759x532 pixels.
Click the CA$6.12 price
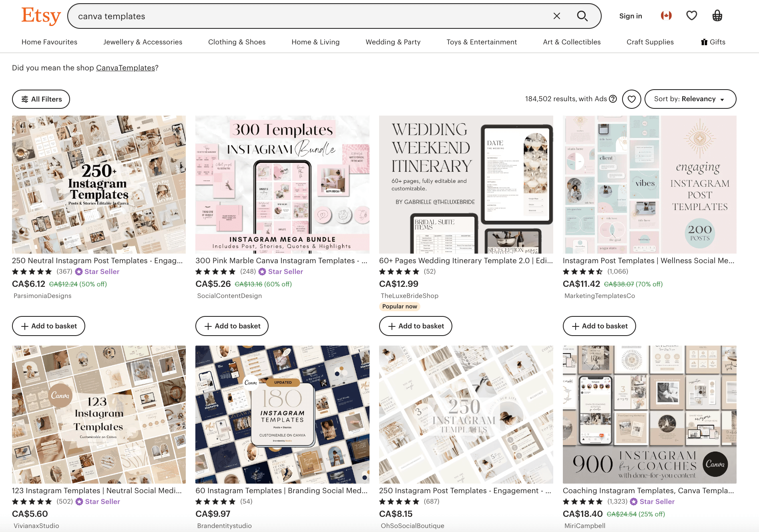[x=28, y=284]
